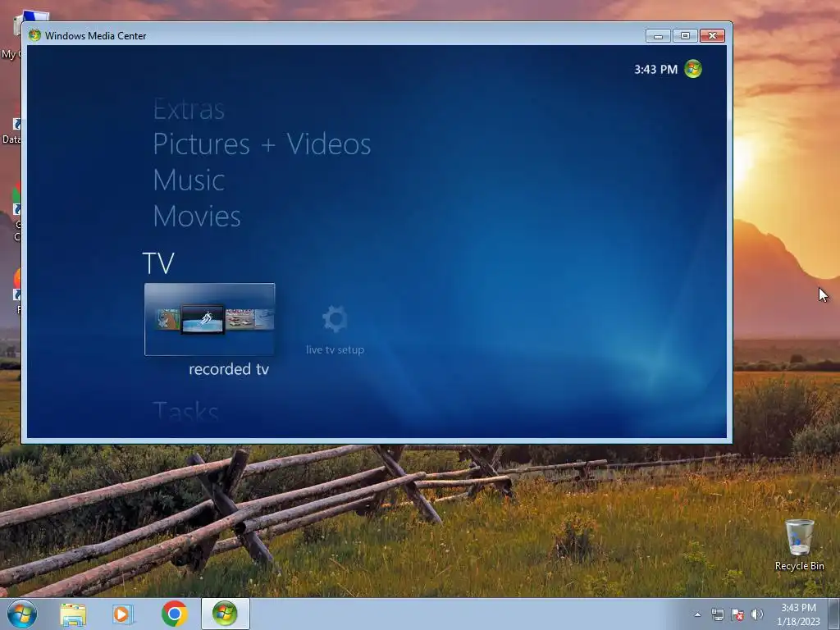Open the Action Center flag icon
Image resolution: width=840 pixels, height=630 pixels.
pyautogui.click(x=737, y=614)
